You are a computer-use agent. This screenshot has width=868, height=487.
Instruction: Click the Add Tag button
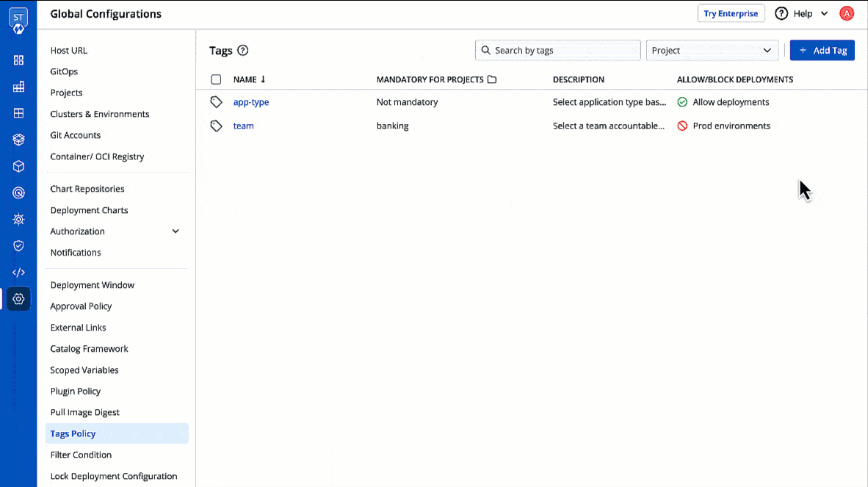(x=822, y=50)
